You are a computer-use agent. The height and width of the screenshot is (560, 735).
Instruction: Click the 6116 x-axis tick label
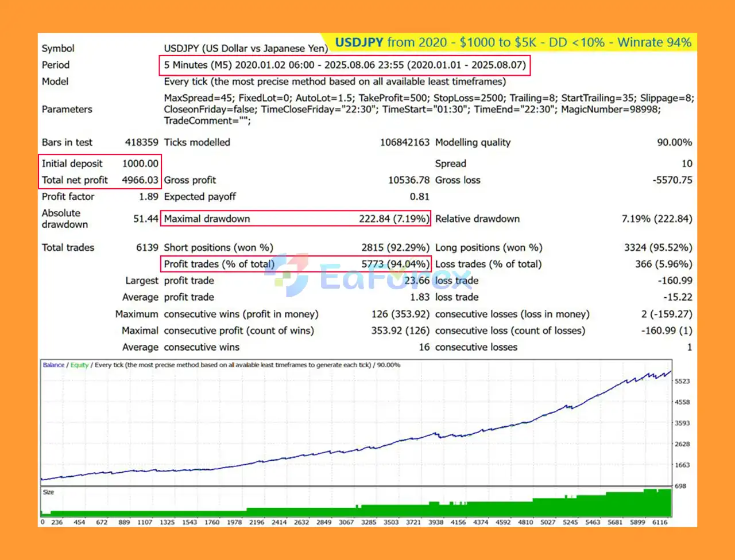click(x=659, y=522)
